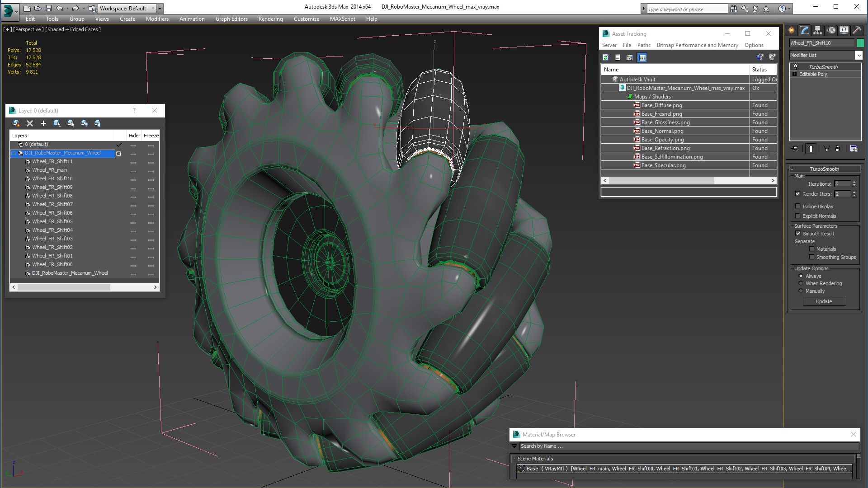The image size is (868, 488).
Task: Hide/Unhide all layers icon
Action: click(84, 123)
